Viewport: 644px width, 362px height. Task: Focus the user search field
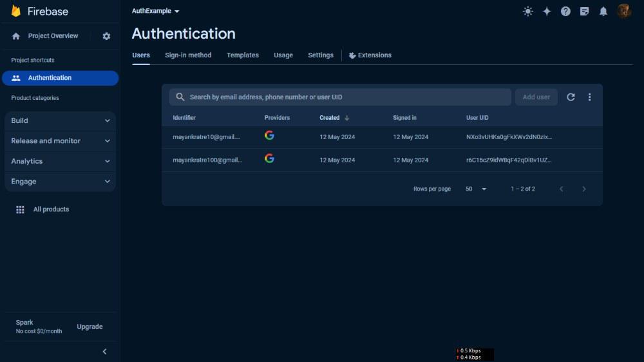coord(340,97)
